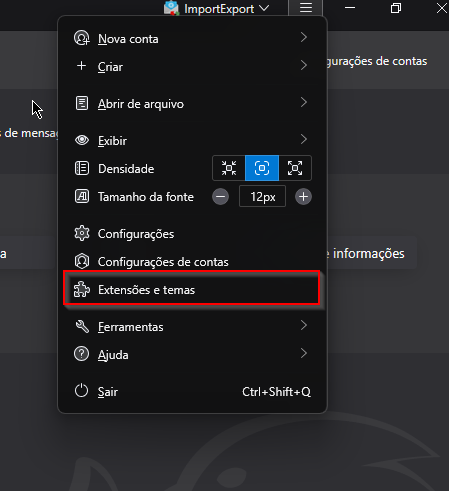This screenshot has height=491, width=449.
Task: Click the Abrir de arquivo document icon
Action: point(82,103)
